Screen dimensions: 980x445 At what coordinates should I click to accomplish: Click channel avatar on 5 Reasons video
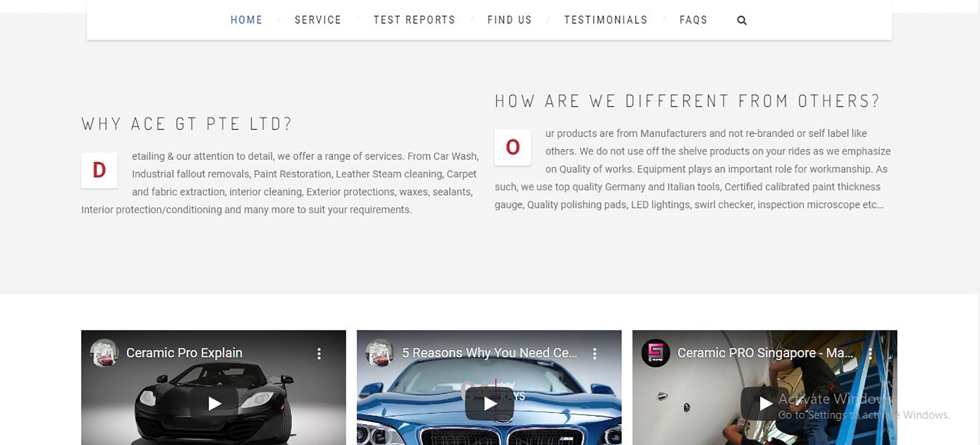pos(380,353)
